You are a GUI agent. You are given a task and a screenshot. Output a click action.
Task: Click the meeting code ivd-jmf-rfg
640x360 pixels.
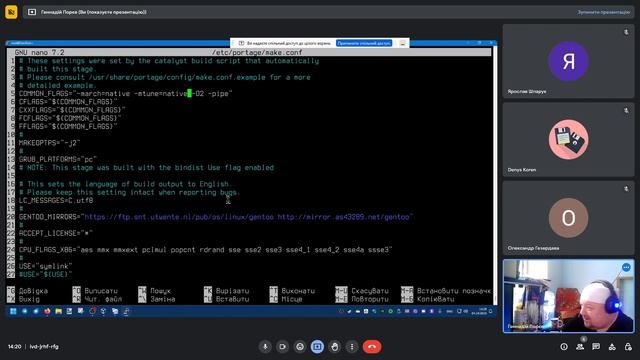point(44,347)
